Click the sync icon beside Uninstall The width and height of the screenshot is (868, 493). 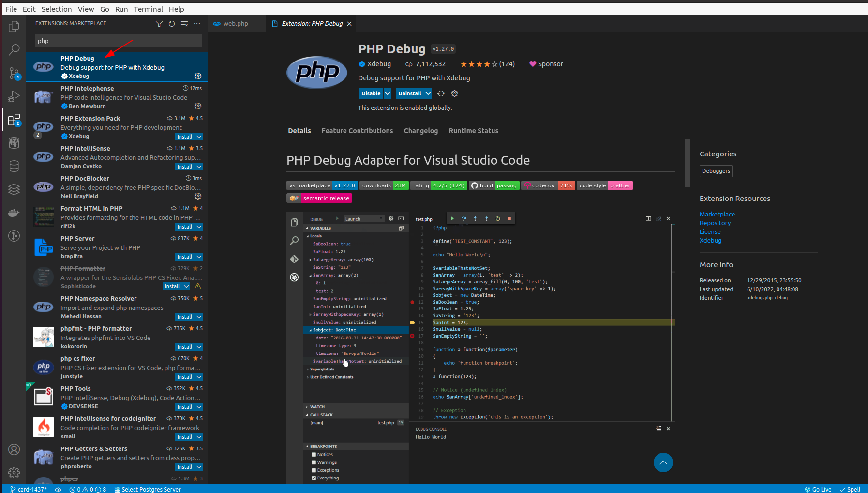tap(441, 93)
